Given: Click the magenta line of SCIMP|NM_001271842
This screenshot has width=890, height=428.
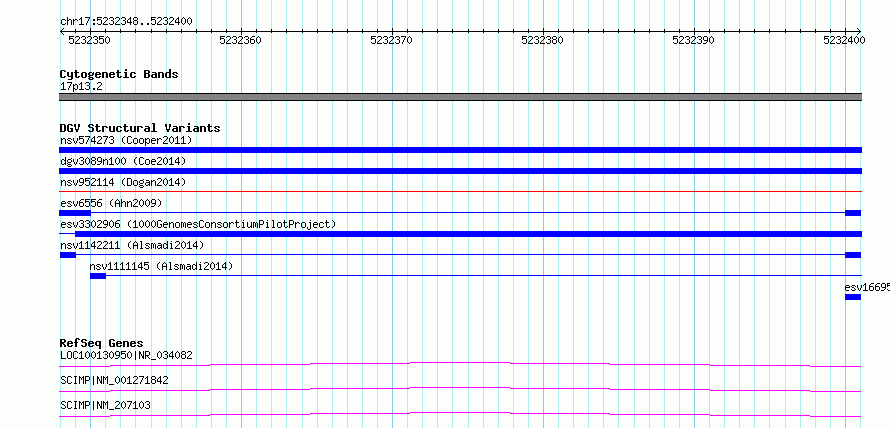Looking at the screenshot, I should tap(460, 389).
